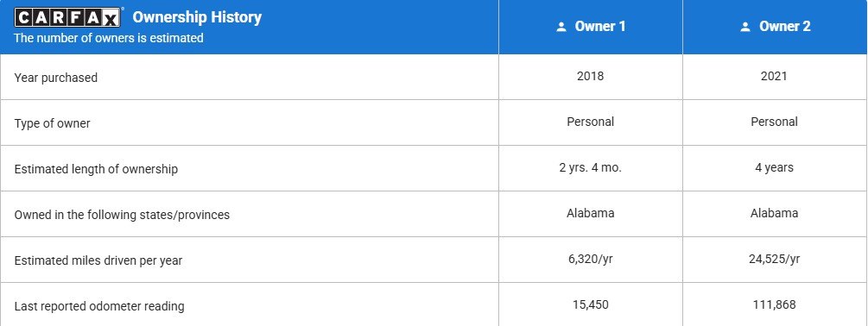
Task: Click the Owner 1 person icon
Action: pyautogui.click(x=561, y=27)
